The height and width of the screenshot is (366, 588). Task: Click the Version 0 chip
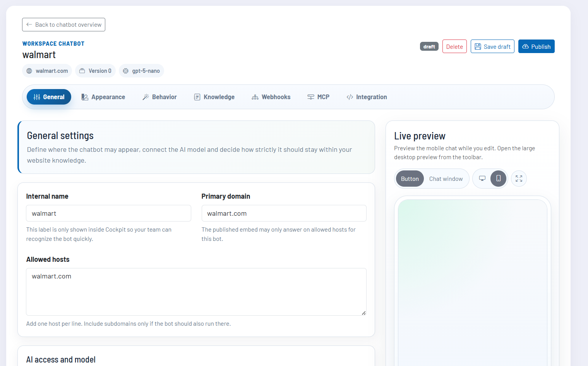click(95, 71)
